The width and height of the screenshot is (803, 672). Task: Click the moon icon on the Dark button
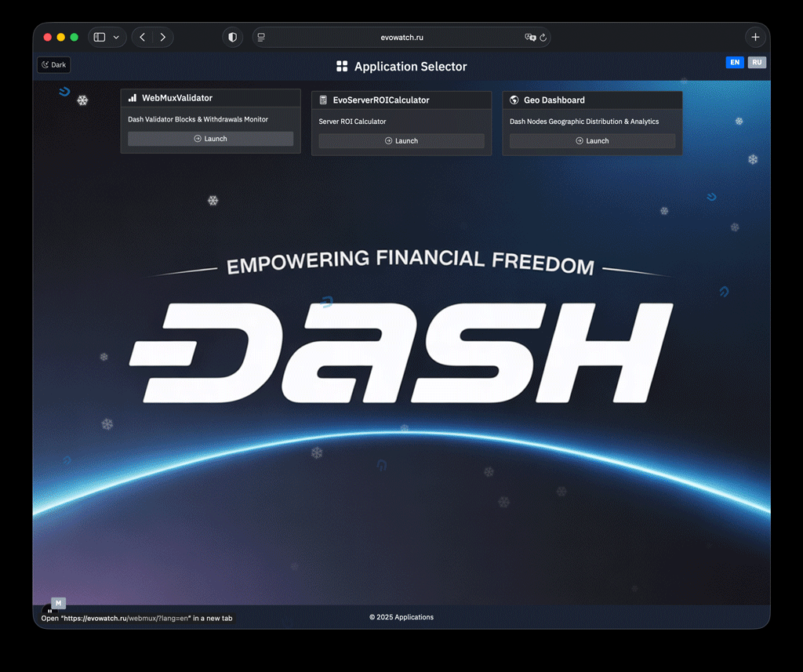[44, 64]
